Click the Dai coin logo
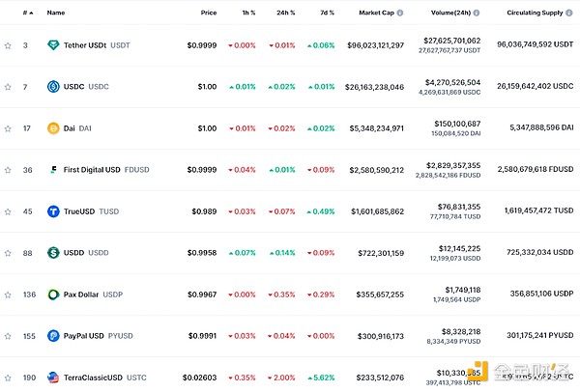This screenshot has width=580, height=392. point(53,128)
